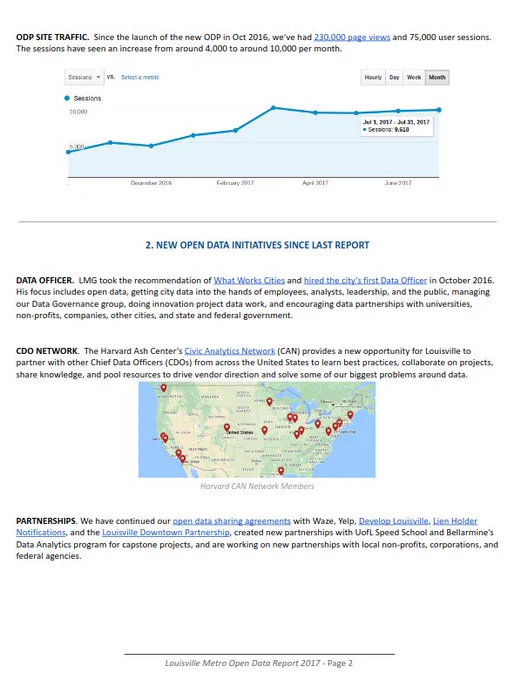Click the 'PARTNERSHIPS' heading

46,521
